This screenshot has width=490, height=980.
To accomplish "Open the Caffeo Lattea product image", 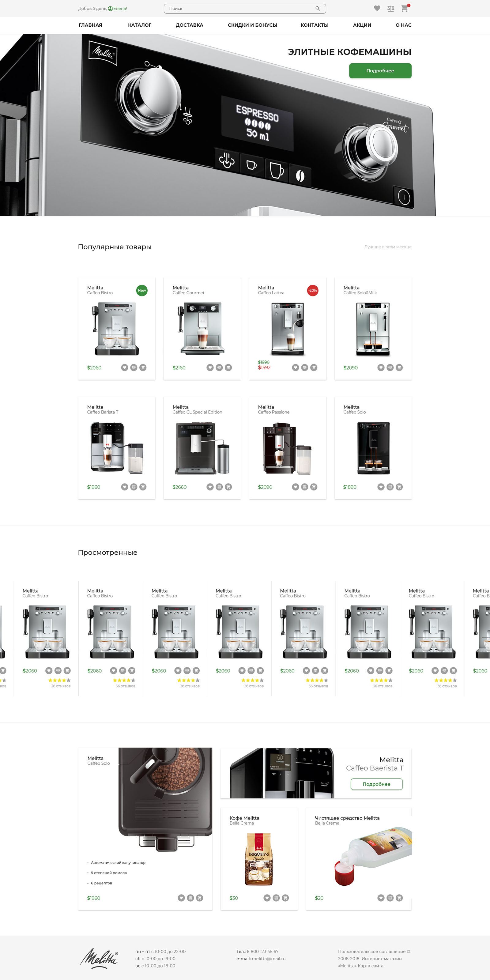I will click(x=288, y=329).
